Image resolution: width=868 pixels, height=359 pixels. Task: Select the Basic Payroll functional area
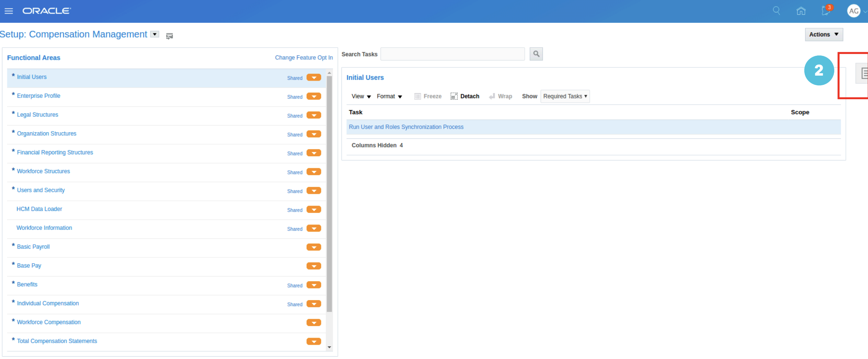[x=33, y=247]
